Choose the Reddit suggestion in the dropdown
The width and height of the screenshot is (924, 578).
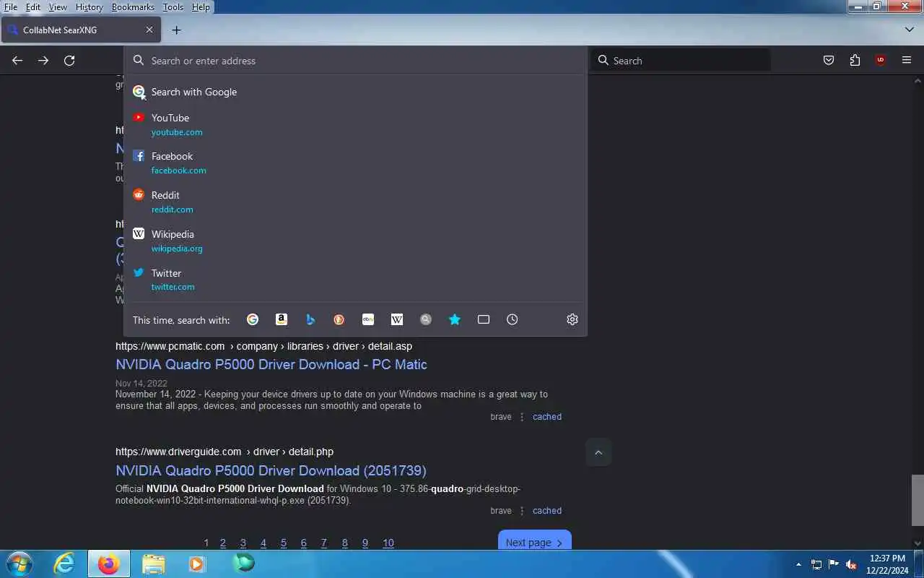(x=355, y=202)
